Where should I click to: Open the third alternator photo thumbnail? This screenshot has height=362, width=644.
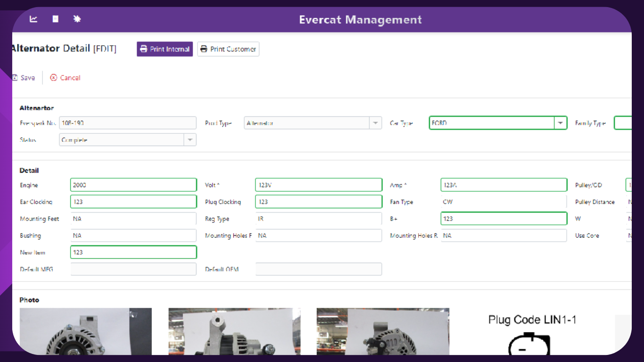tap(382, 331)
